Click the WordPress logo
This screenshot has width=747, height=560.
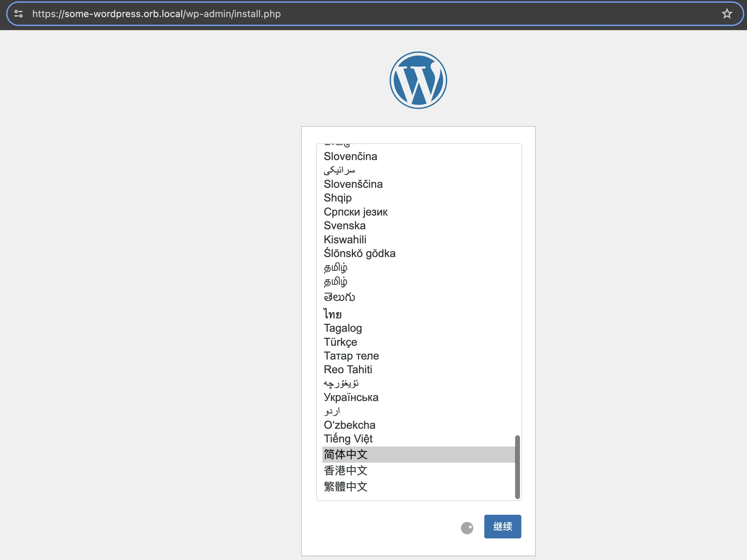[x=418, y=80]
